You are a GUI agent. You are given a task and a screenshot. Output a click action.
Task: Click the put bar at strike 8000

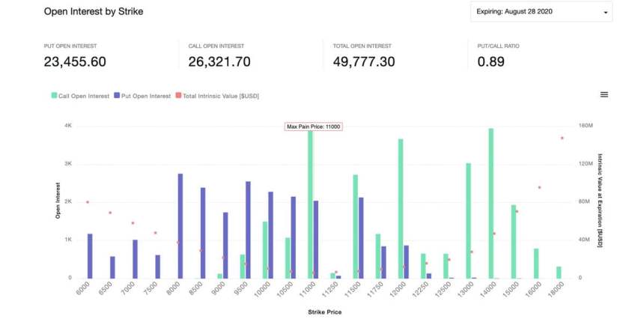[180, 225]
